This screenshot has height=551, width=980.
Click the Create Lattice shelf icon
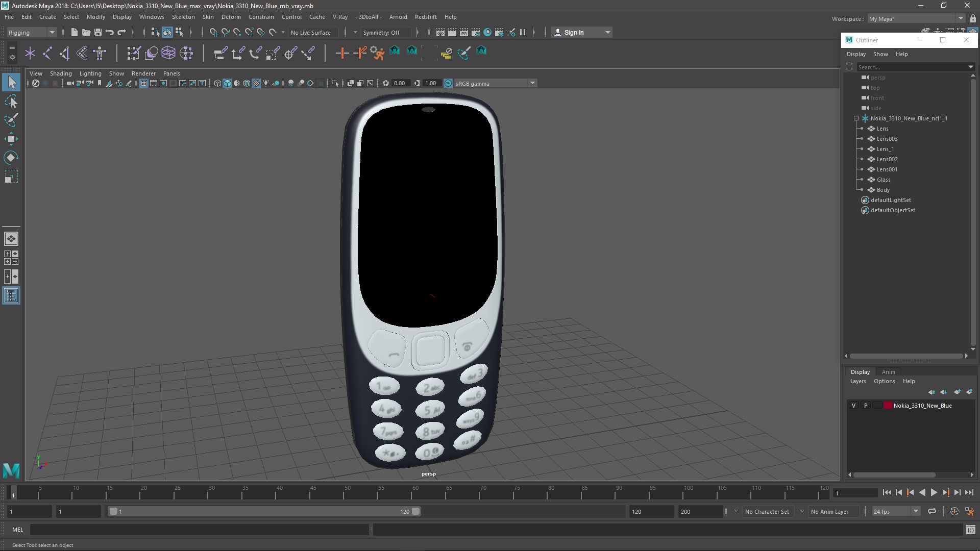[168, 53]
